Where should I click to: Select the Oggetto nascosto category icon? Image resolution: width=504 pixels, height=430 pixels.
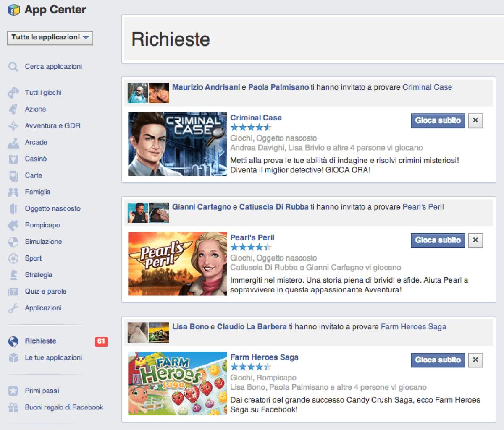click(x=13, y=208)
